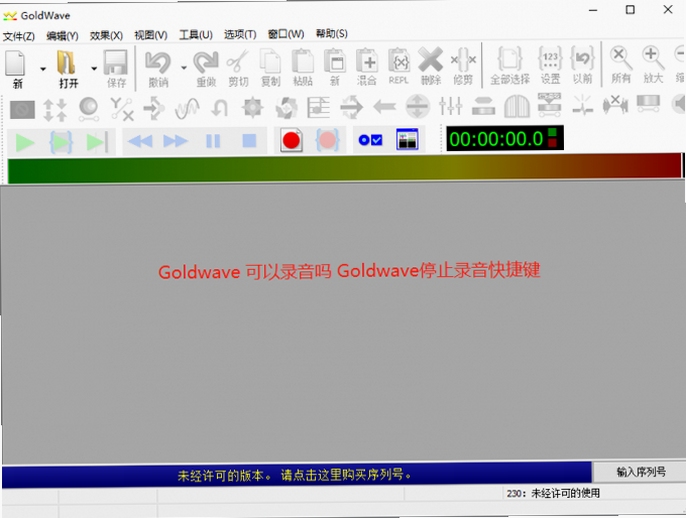This screenshot has height=518, width=686.
Task: Open the 窗口(W) menu
Action: [286, 34]
